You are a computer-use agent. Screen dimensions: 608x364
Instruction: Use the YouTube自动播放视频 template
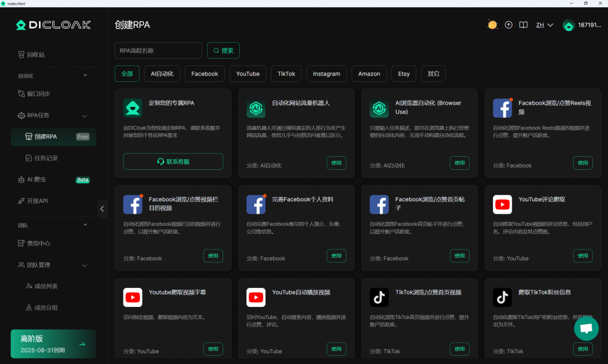coord(336,349)
